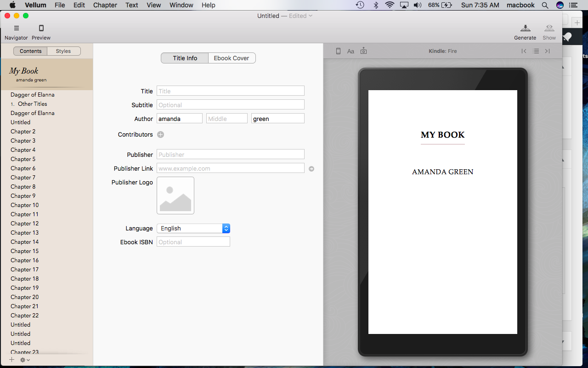Add a contributor with plus button

coord(160,134)
